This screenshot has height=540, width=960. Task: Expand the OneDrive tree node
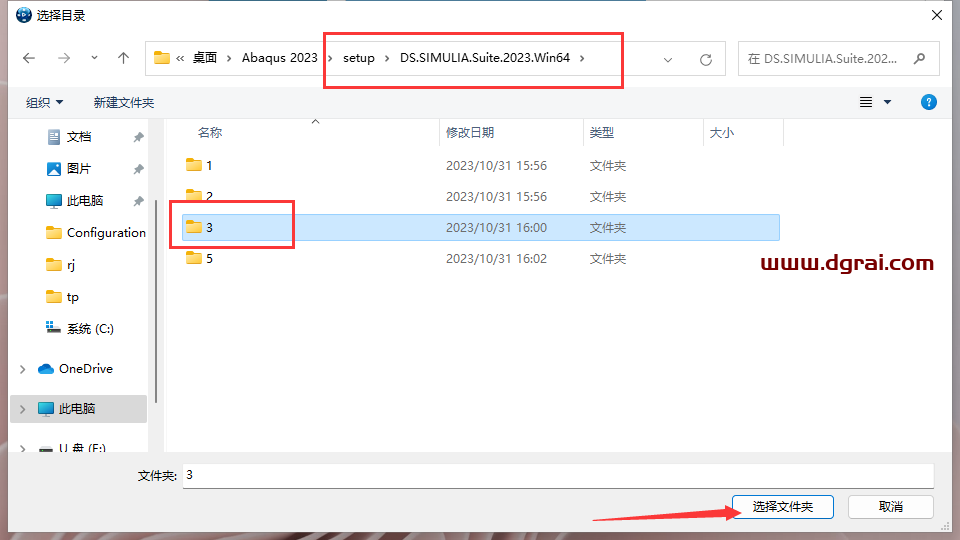coord(23,369)
